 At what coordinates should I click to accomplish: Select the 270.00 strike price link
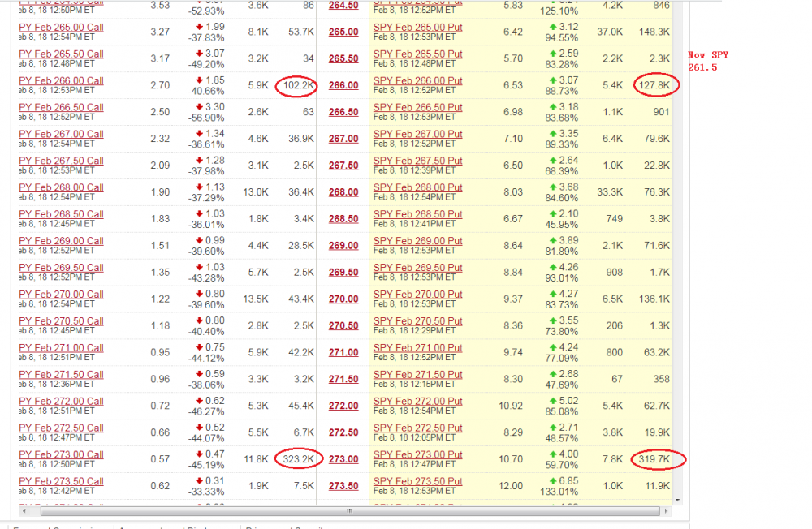click(343, 299)
